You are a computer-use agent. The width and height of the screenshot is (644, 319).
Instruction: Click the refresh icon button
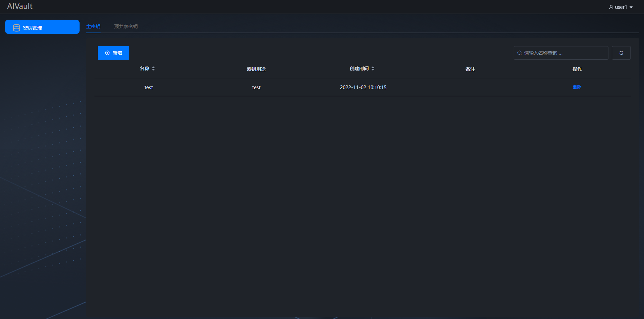621,53
